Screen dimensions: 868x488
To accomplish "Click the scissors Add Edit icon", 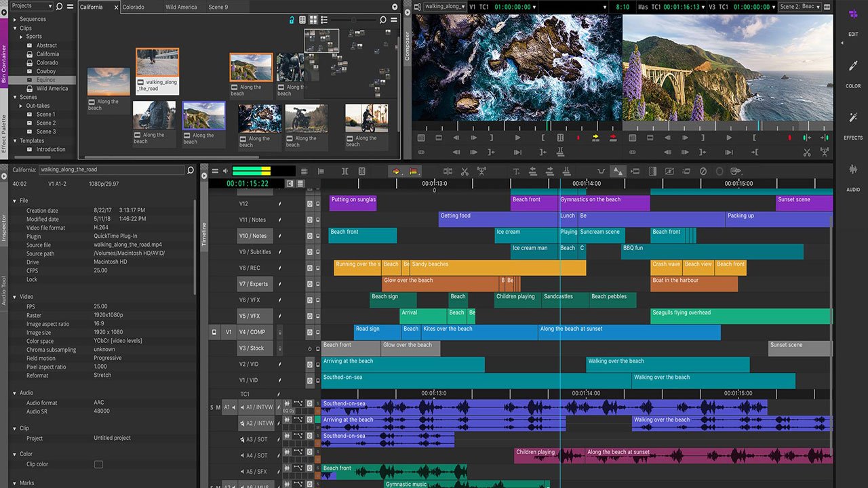I will pyautogui.click(x=465, y=171).
